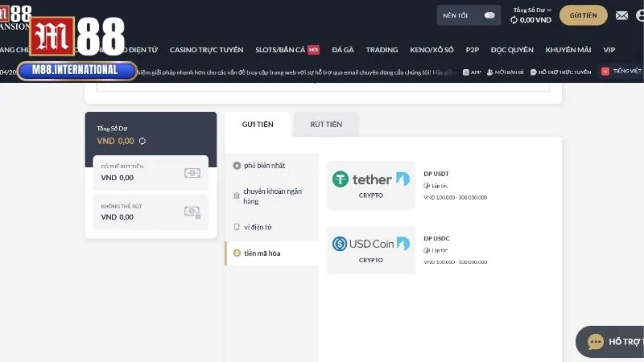The height and width of the screenshot is (362, 644).
Task: Click the bank building icon
Action: point(236,195)
